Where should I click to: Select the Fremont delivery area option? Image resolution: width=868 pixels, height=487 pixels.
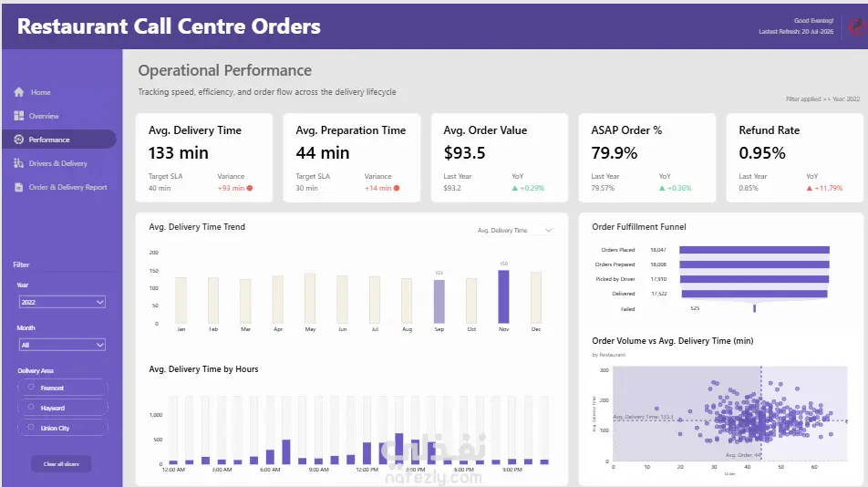point(63,388)
